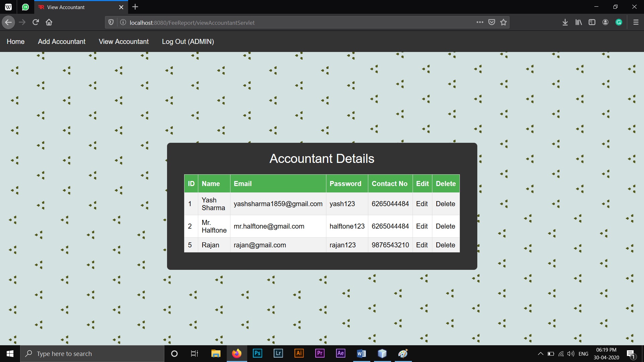644x362 pixels.
Task: Open the Firefox account avatar icon
Action: click(605, 22)
